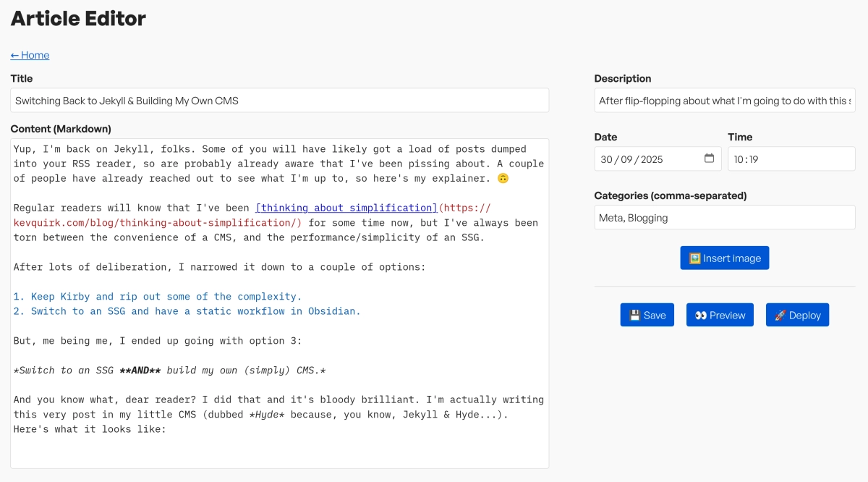This screenshot has width=868, height=482.
Task: Click the 'Content (Markdown)' label
Action: (61, 129)
